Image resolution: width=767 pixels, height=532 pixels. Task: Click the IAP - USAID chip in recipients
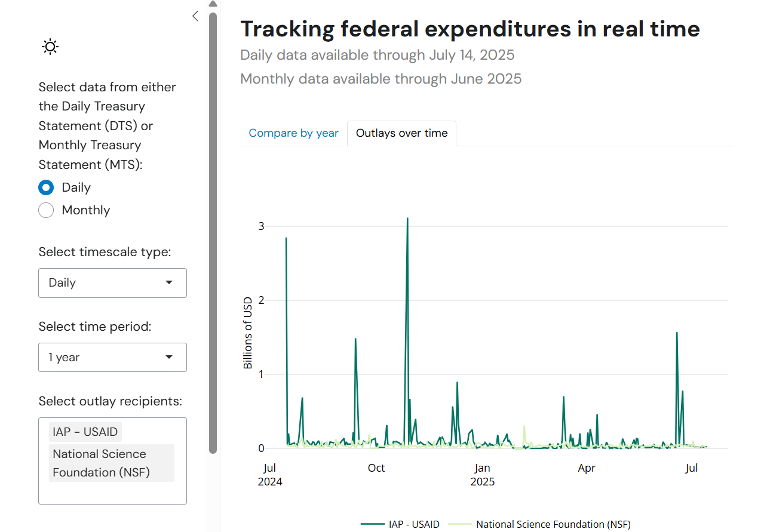[x=85, y=432]
